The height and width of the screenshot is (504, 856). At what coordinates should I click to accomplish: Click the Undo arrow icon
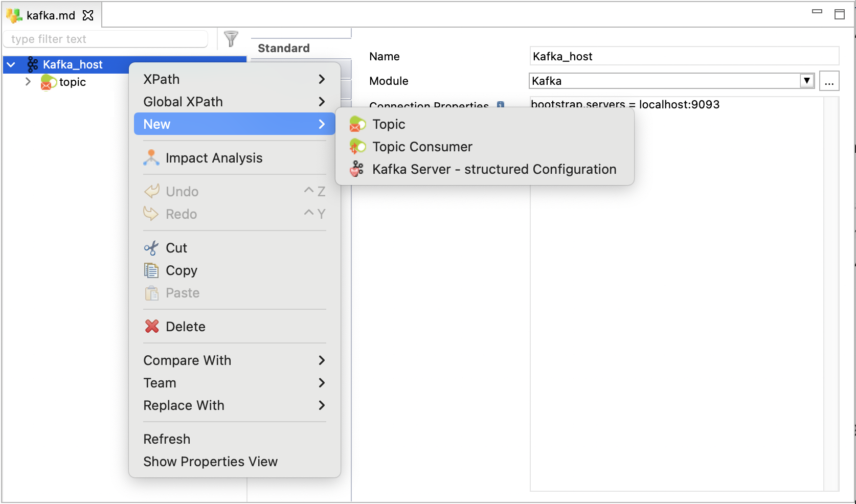(150, 191)
